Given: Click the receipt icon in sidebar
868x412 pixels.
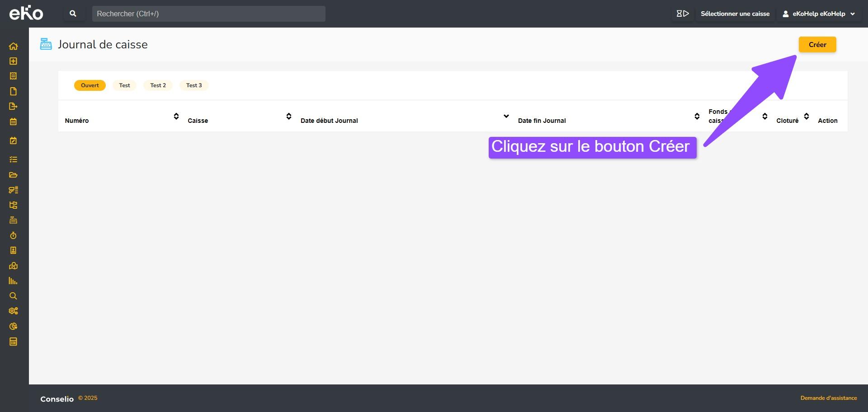Looking at the screenshot, I should 13,76.
